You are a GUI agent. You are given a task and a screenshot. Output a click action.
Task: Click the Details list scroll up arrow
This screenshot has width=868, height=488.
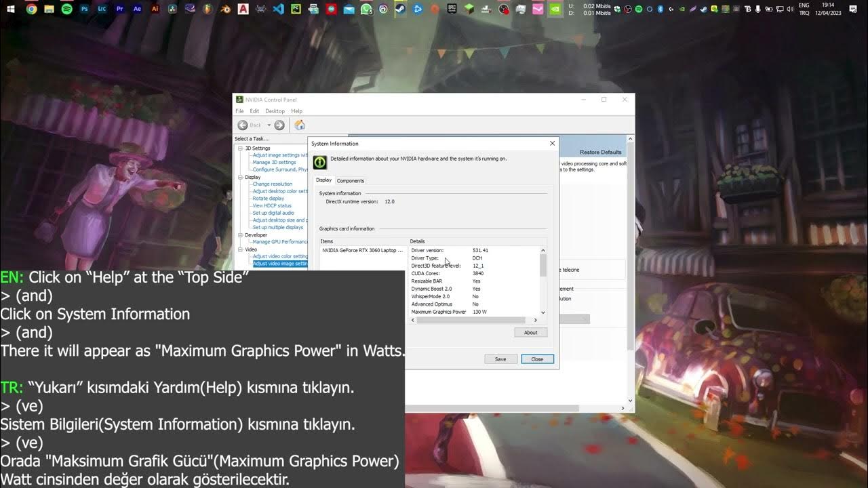[542, 250]
